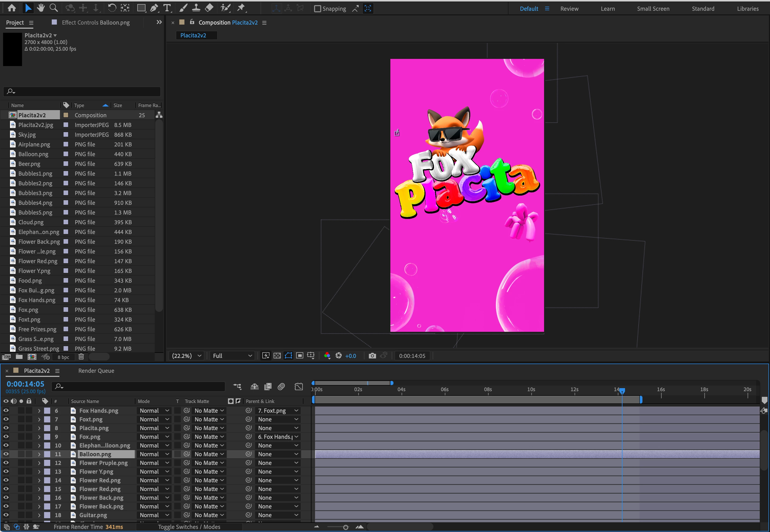
Task: Delete selected item with trash icon
Action: click(81, 357)
